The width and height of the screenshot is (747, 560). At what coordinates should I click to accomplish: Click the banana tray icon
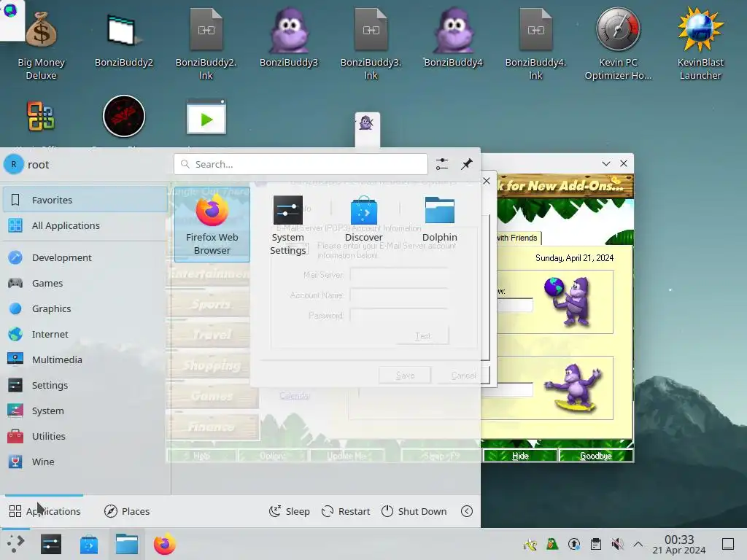[530, 544]
